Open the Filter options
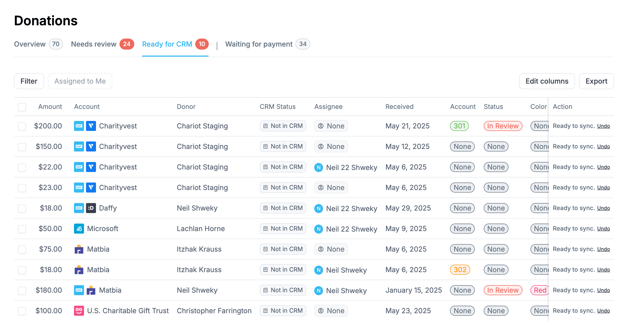Image resolution: width=644 pixels, height=336 pixels. tap(29, 81)
